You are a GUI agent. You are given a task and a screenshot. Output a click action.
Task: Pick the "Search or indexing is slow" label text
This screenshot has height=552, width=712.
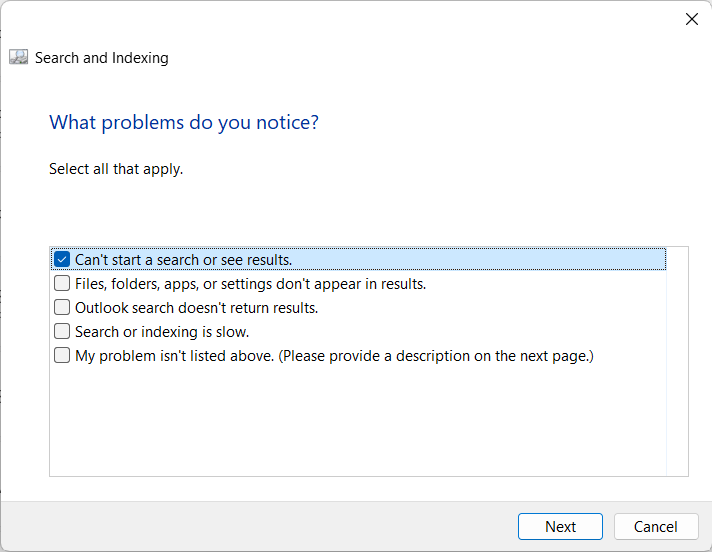coord(162,332)
